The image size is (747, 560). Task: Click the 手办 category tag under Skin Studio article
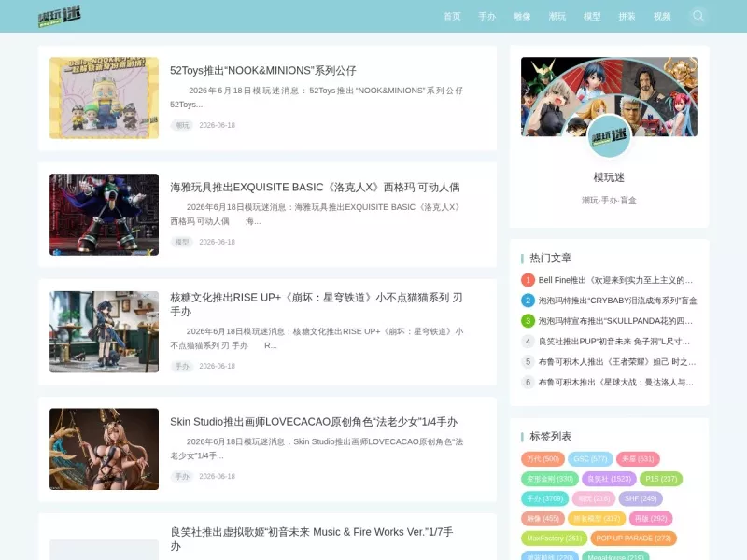tap(182, 476)
